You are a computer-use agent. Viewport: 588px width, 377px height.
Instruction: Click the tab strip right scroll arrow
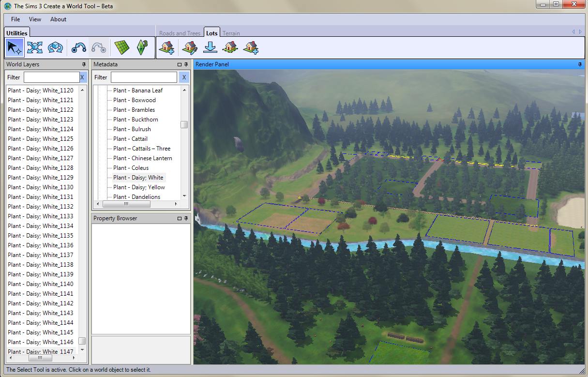coord(580,31)
